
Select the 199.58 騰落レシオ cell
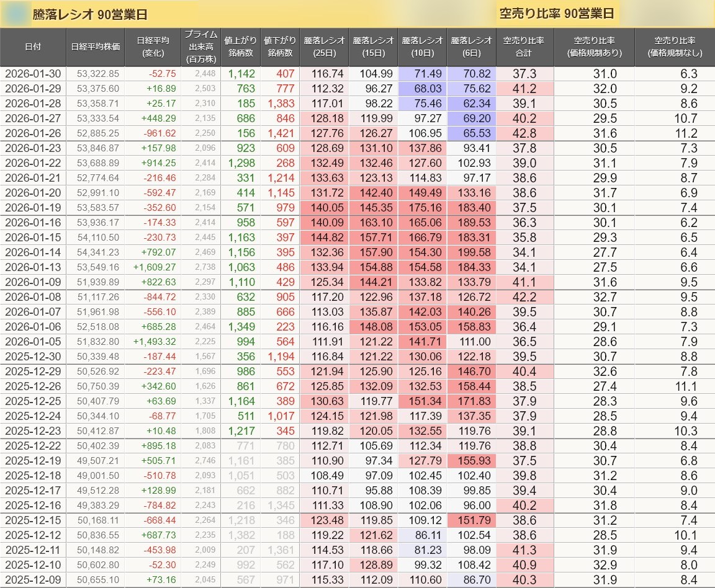click(471, 252)
